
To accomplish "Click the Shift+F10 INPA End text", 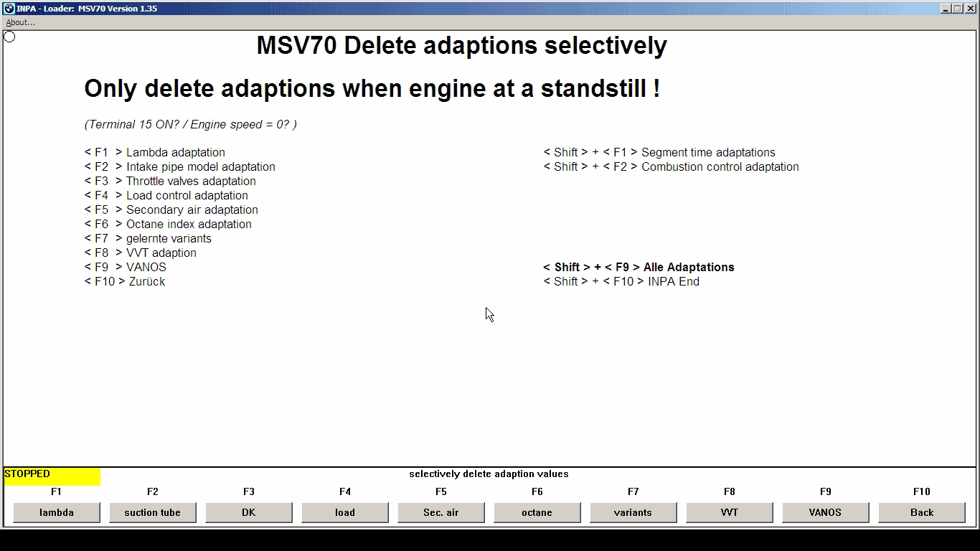I will [621, 281].
